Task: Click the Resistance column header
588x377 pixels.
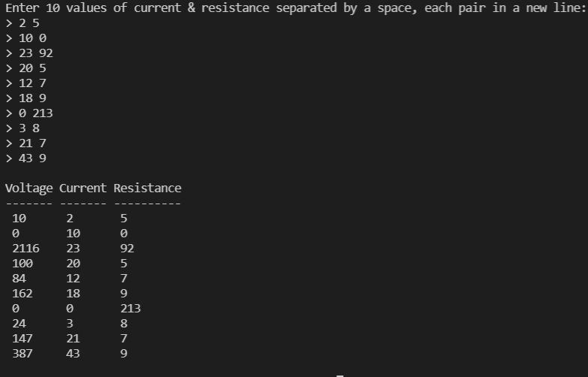Action: pyautogui.click(x=147, y=188)
